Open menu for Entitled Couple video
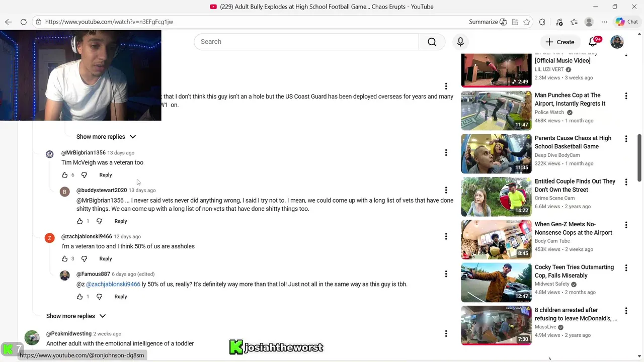The height and width of the screenshot is (362, 644). click(626, 182)
